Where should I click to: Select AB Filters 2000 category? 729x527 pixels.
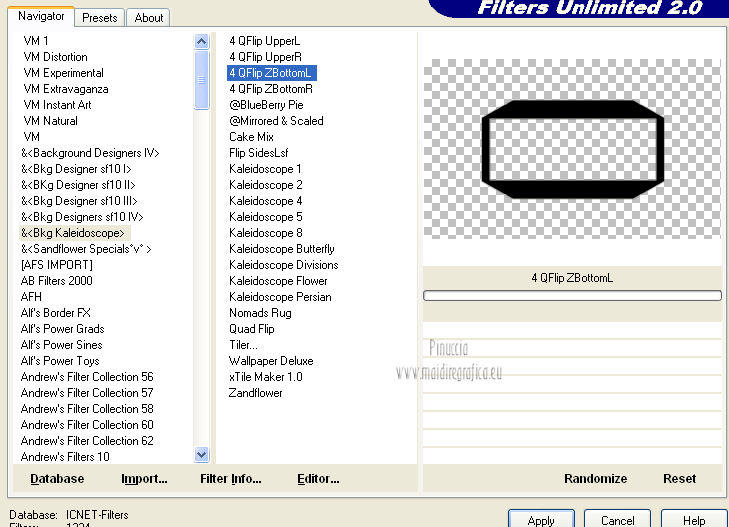(x=56, y=281)
